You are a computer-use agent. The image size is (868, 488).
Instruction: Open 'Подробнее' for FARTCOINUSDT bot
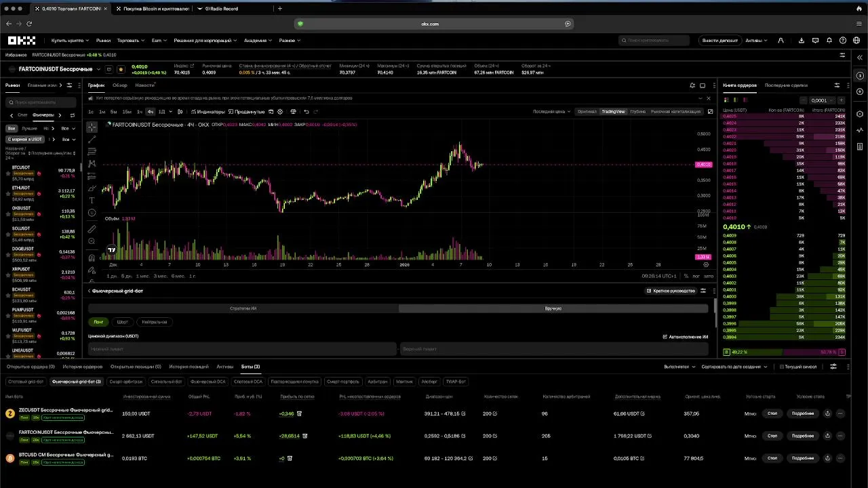coord(803,436)
